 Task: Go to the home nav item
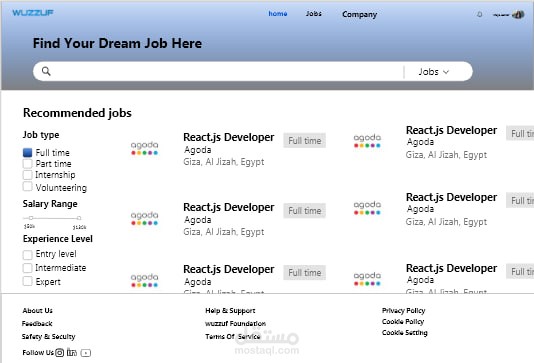pyautogui.click(x=278, y=14)
